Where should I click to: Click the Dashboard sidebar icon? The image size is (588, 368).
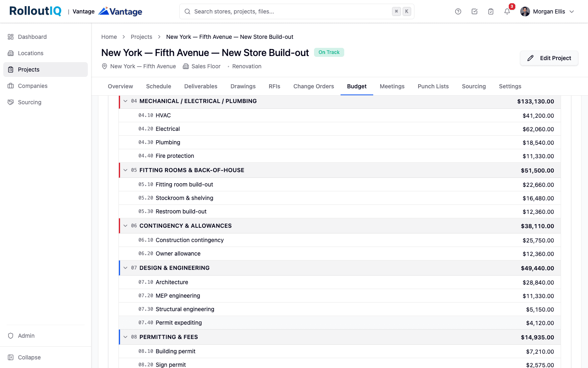(x=11, y=37)
